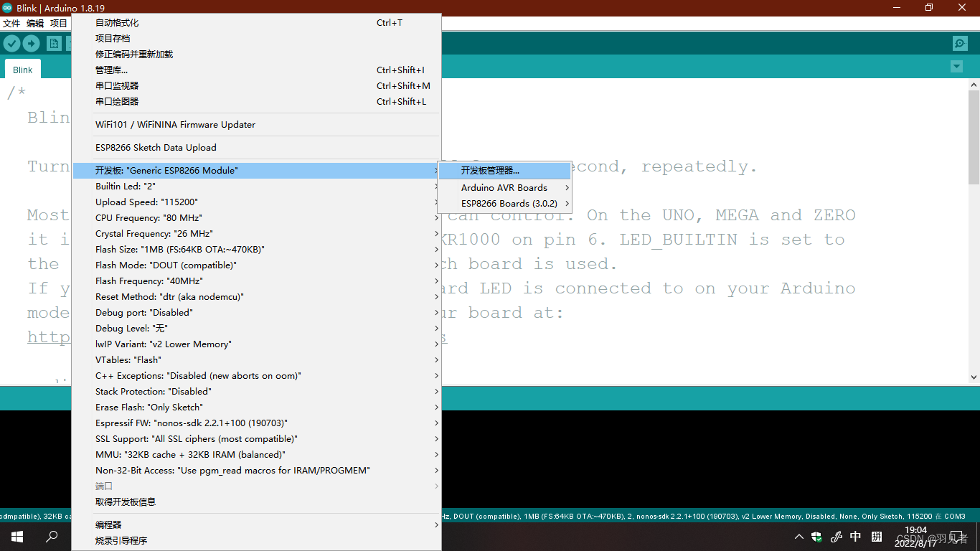
Task: Open the 编辑 menu
Action: [x=35, y=24]
